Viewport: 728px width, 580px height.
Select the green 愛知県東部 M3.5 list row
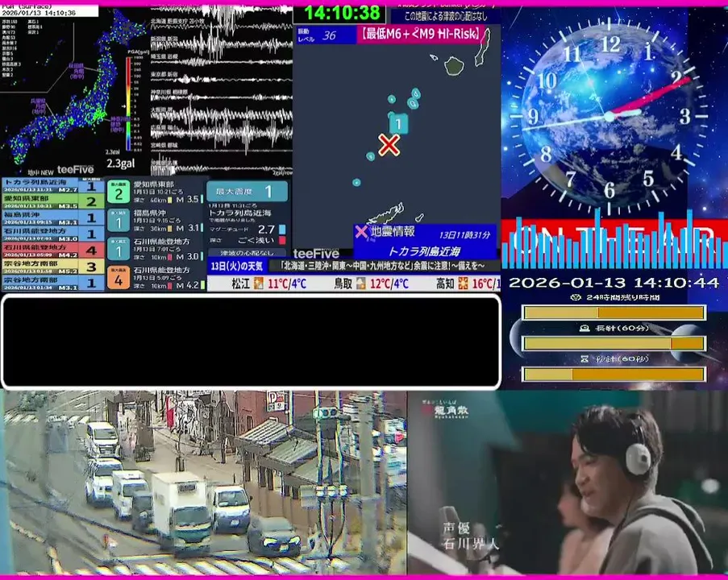pyautogui.click(x=52, y=202)
